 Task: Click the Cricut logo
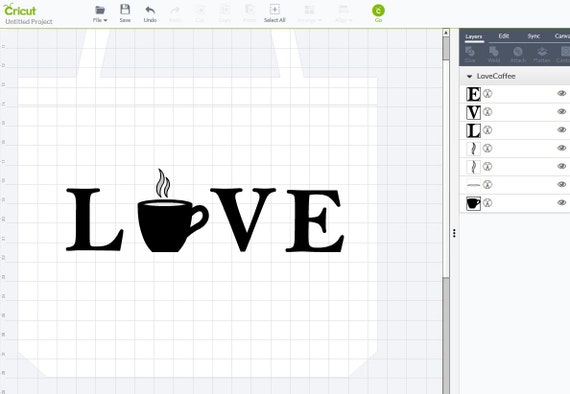[20, 9]
